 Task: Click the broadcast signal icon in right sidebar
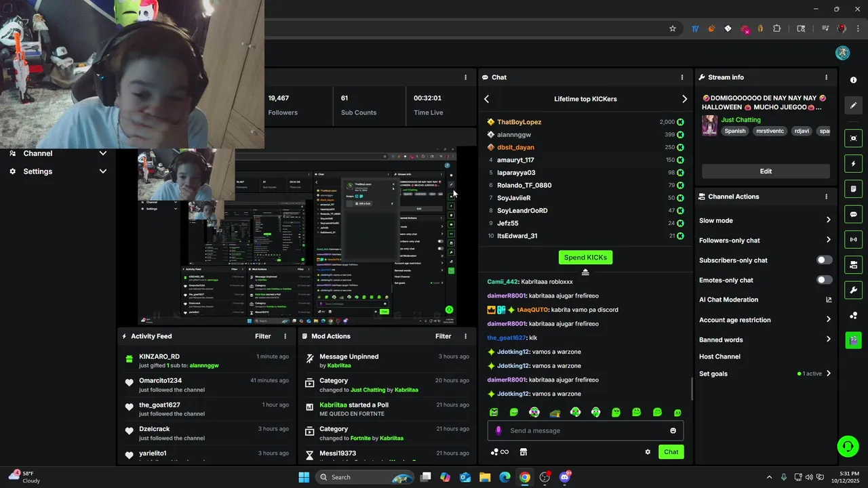(853, 239)
